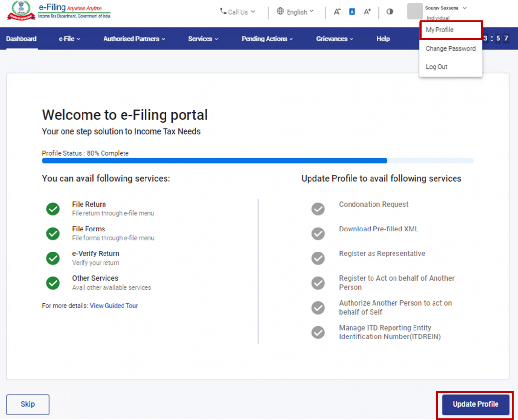Open the View Guided Tour link
This screenshot has height=420, width=518.
[114, 306]
